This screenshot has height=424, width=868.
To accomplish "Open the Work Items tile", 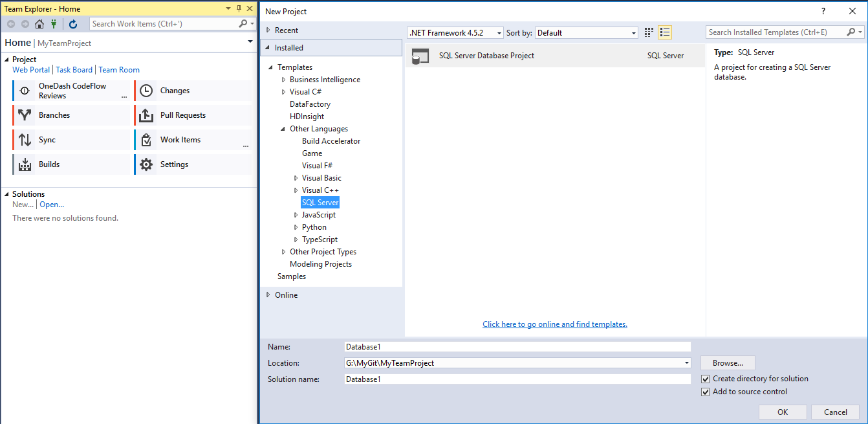I will click(193, 140).
